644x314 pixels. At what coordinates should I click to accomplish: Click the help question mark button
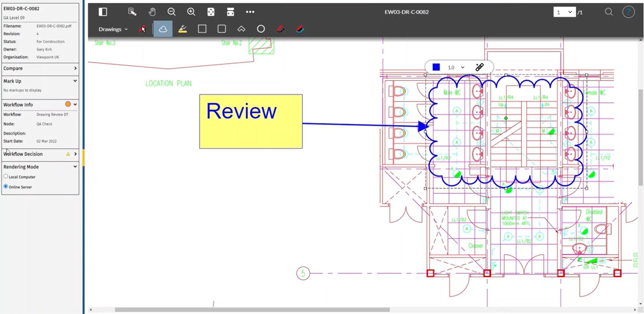(x=628, y=12)
